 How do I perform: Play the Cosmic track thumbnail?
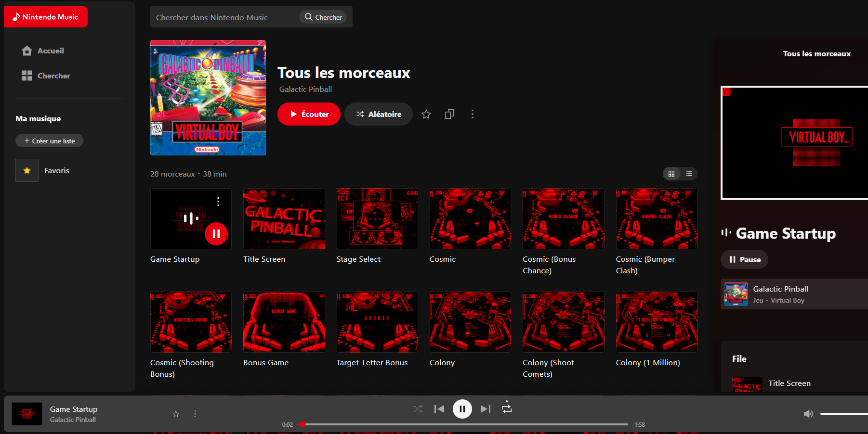click(x=470, y=218)
